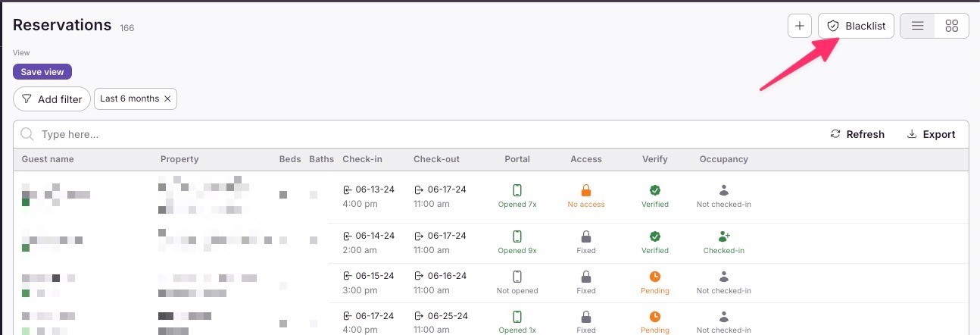Image resolution: width=980 pixels, height=335 pixels.
Task: Click the Not opened portal phone icon
Action: coord(517,277)
